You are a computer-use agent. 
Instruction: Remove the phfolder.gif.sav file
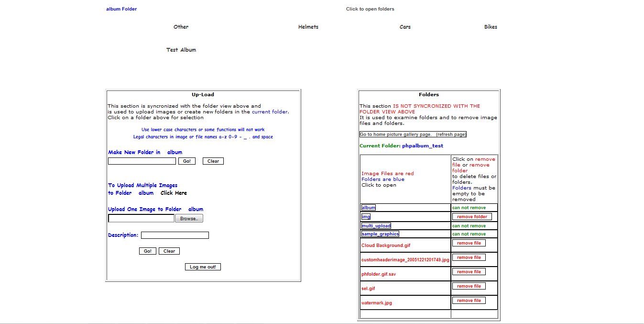pos(469,272)
